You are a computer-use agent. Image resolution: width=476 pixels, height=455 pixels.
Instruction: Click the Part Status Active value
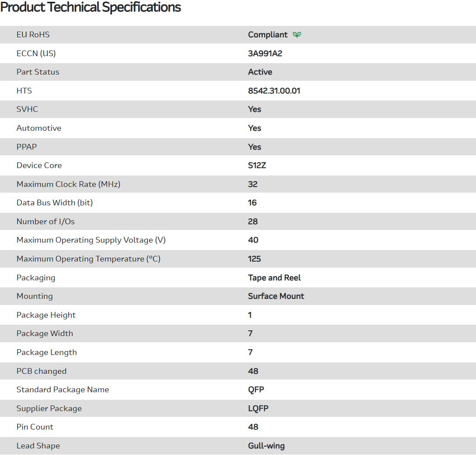(x=260, y=72)
